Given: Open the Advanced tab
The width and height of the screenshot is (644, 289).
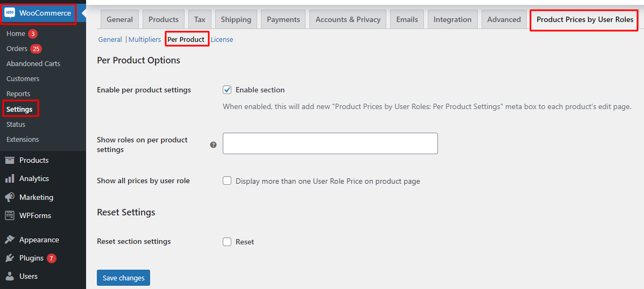Looking at the screenshot, I should pyautogui.click(x=504, y=19).
